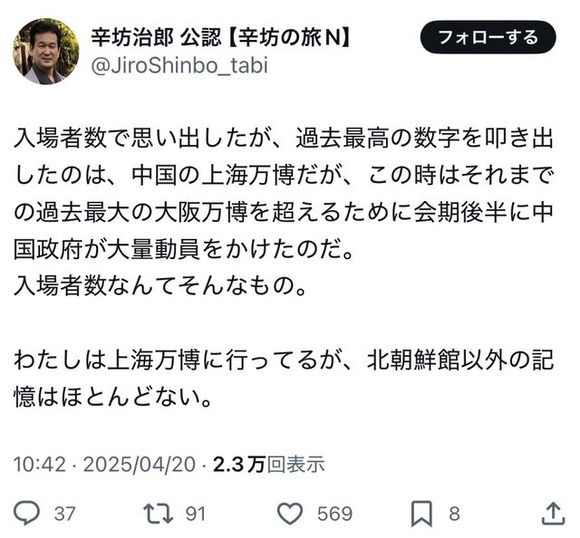The image size is (580, 538).
Task: Click the 10:42 timestamp
Action: (x=40, y=464)
